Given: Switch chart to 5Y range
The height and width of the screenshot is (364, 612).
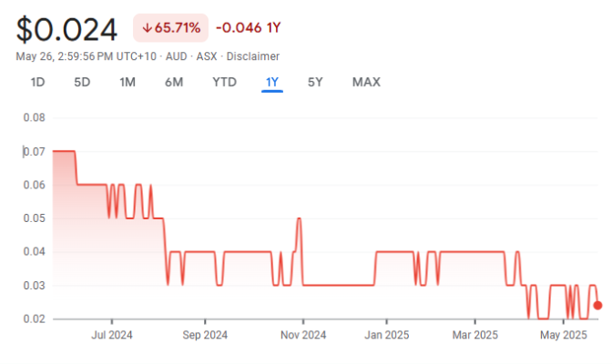Looking at the screenshot, I should point(315,82).
